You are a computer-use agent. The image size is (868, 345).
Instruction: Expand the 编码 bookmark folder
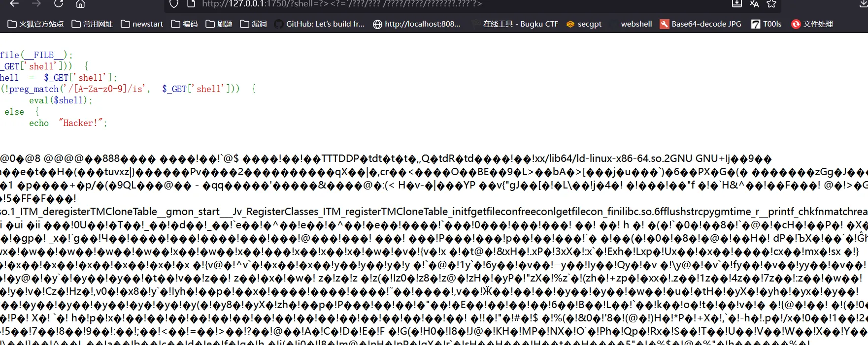pyautogui.click(x=184, y=24)
